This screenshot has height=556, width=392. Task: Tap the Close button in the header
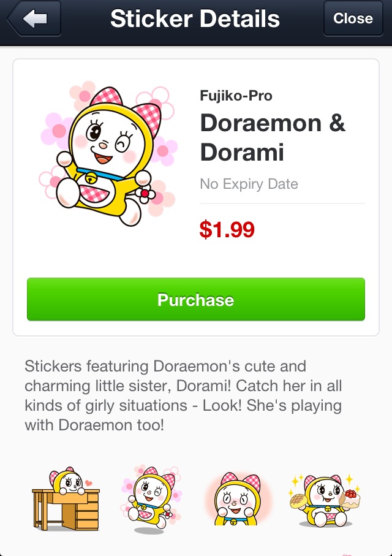(353, 18)
